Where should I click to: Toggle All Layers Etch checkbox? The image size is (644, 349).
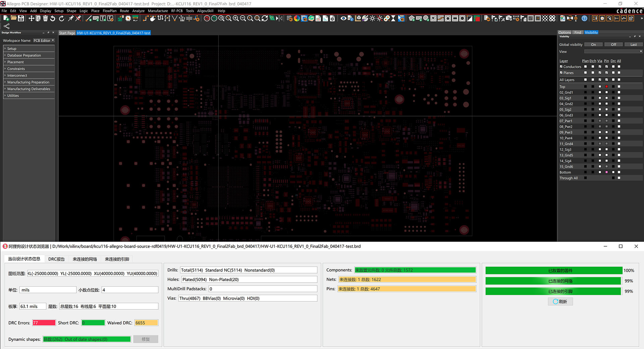coord(593,80)
